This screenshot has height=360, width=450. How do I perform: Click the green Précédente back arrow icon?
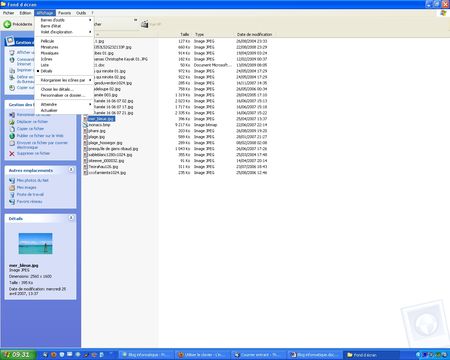pos(7,24)
